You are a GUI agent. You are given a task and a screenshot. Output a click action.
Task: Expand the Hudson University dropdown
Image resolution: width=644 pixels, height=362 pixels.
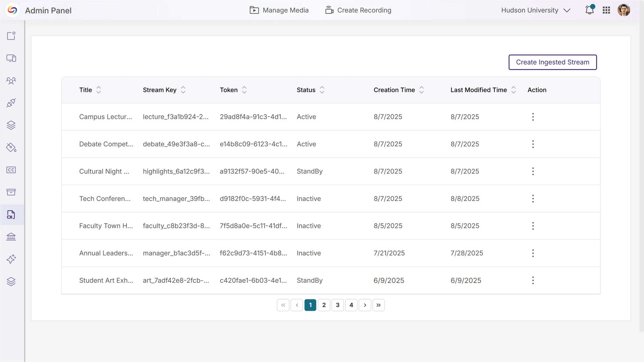[536, 10]
